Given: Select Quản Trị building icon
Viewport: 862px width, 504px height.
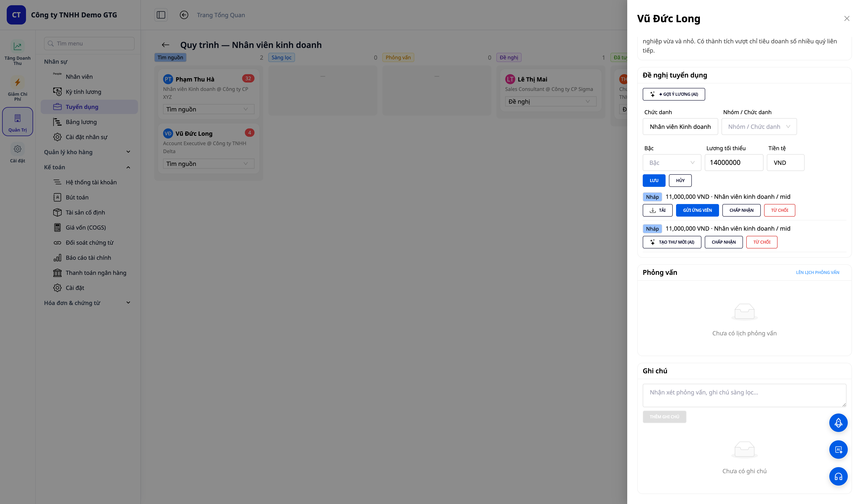Looking at the screenshot, I should (x=17, y=118).
